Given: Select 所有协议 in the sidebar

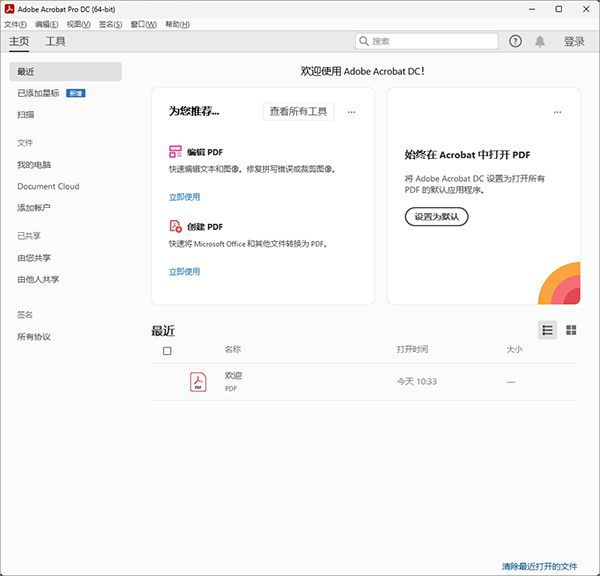Looking at the screenshot, I should pyautogui.click(x=34, y=336).
